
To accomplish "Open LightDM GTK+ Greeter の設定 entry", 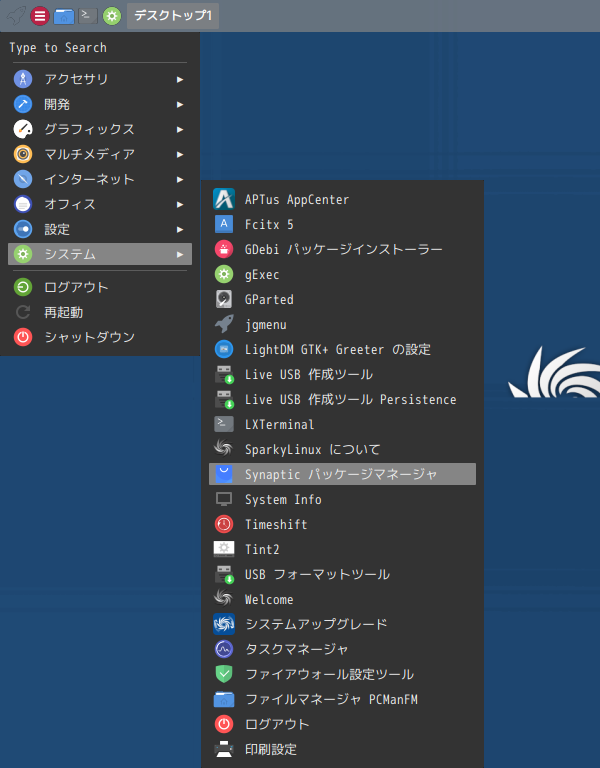I will pos(342,349).
